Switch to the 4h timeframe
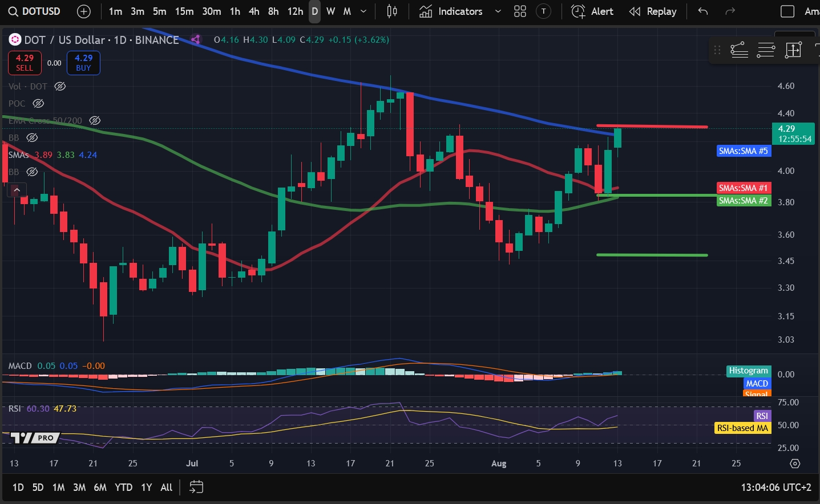The width and height of the screenshot is (820, 504). pos(254,11)
